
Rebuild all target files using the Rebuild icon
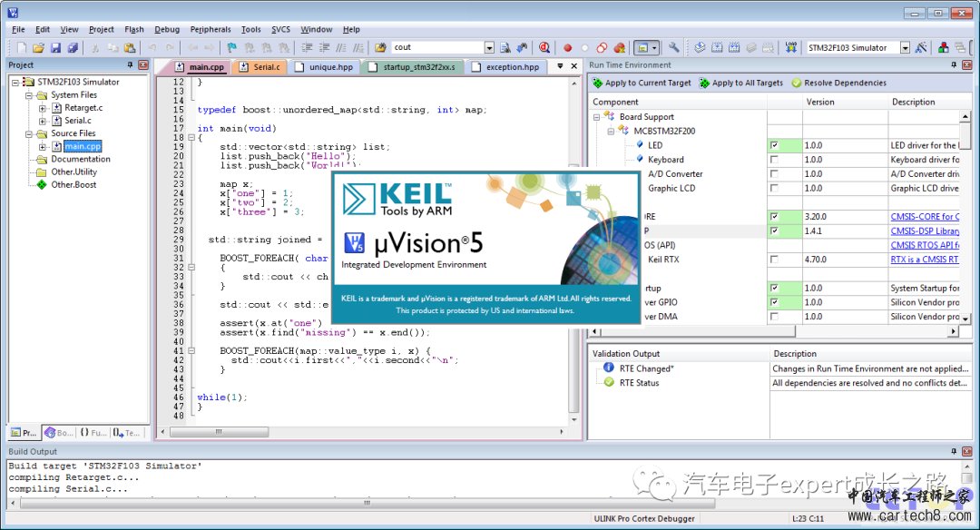pyautogui.click(x=734, y=47)
